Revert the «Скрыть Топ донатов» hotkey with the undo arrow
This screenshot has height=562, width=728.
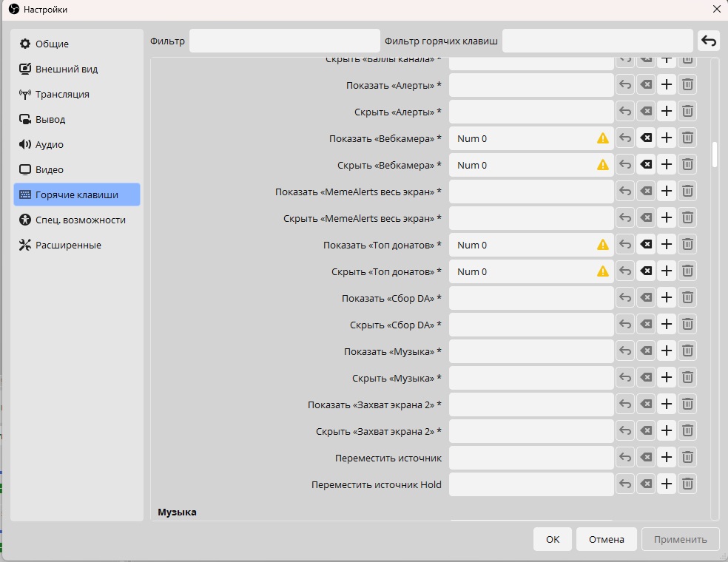(x=625, y=271)
